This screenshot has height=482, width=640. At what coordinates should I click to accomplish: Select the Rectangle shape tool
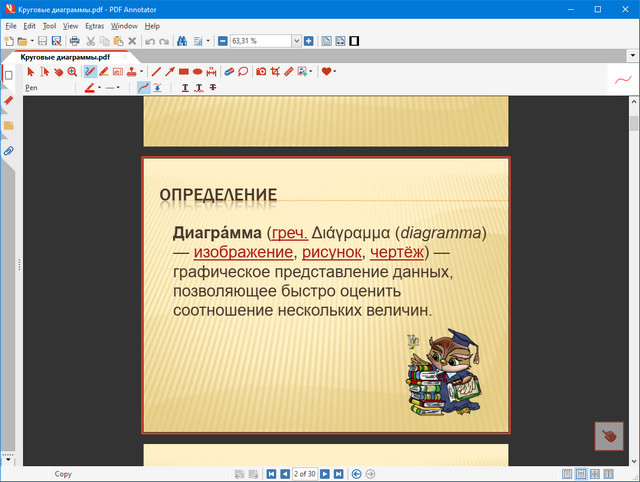(184, 72)
